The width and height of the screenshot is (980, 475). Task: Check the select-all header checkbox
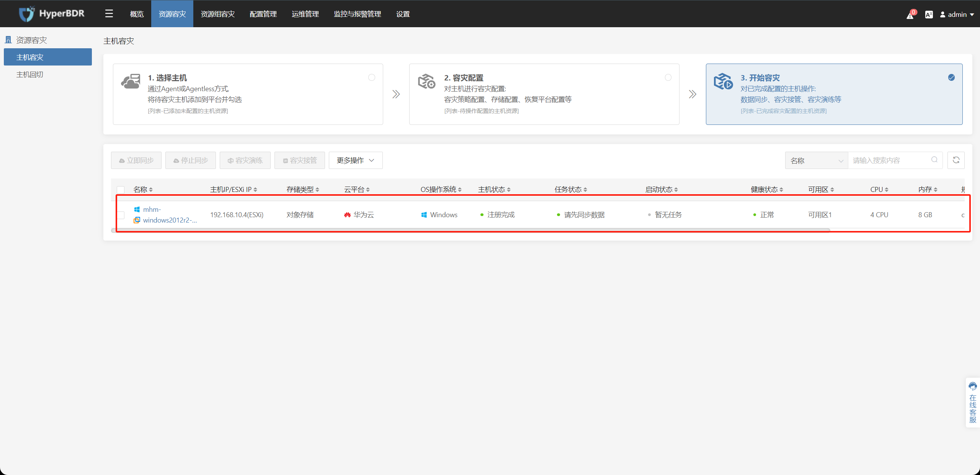121,190
